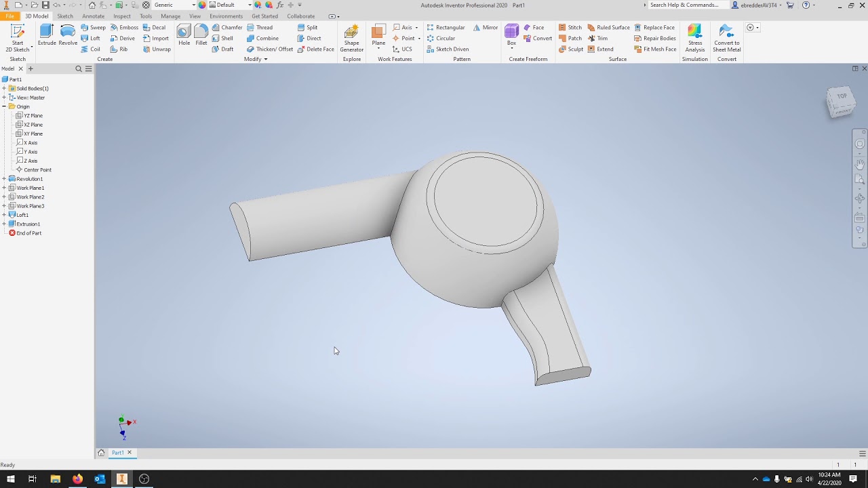Create a freeform Box

point(511,35)
